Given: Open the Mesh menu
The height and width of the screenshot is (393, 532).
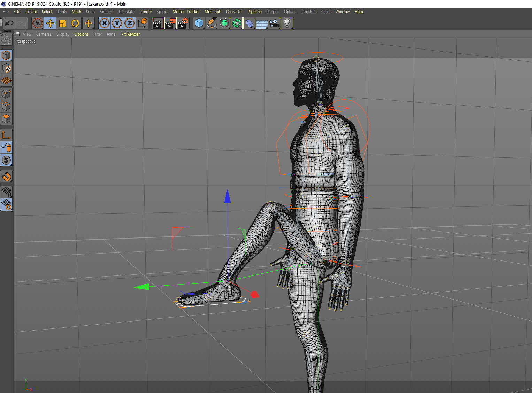Looking at the screenshot, I should [x=76, y=12].
